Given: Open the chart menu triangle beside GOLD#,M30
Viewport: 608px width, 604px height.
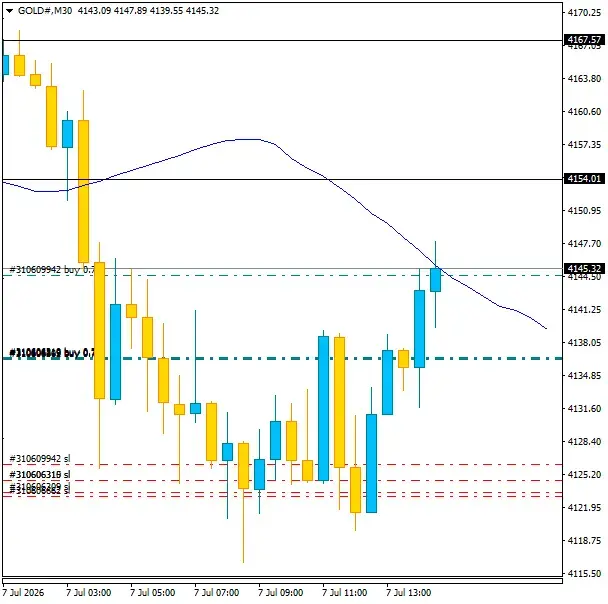Looking at the screenshot, I should click(x=9, y=11).
